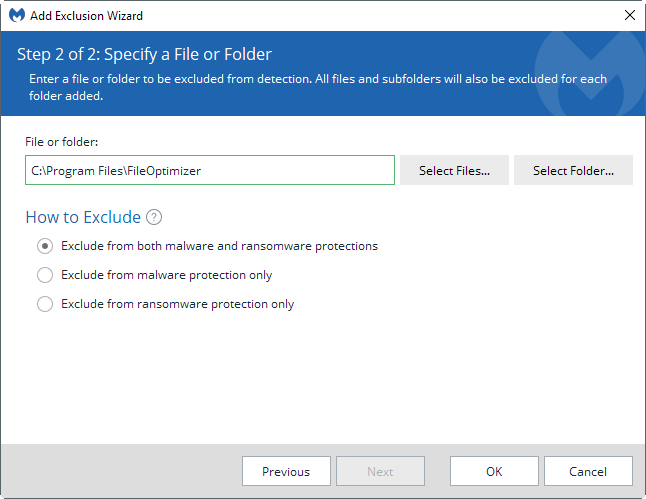
Task: Choose exclude from ransomware protection only
Action: tap(45, 304)
